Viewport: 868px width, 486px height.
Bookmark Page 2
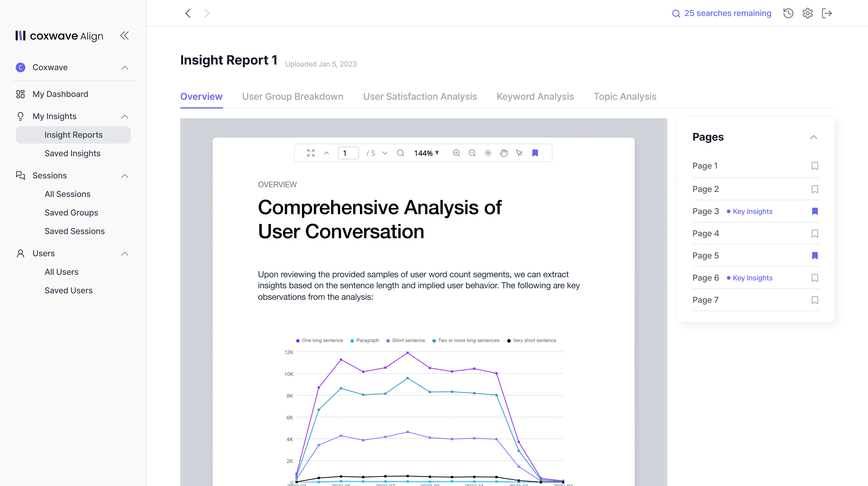815,189
